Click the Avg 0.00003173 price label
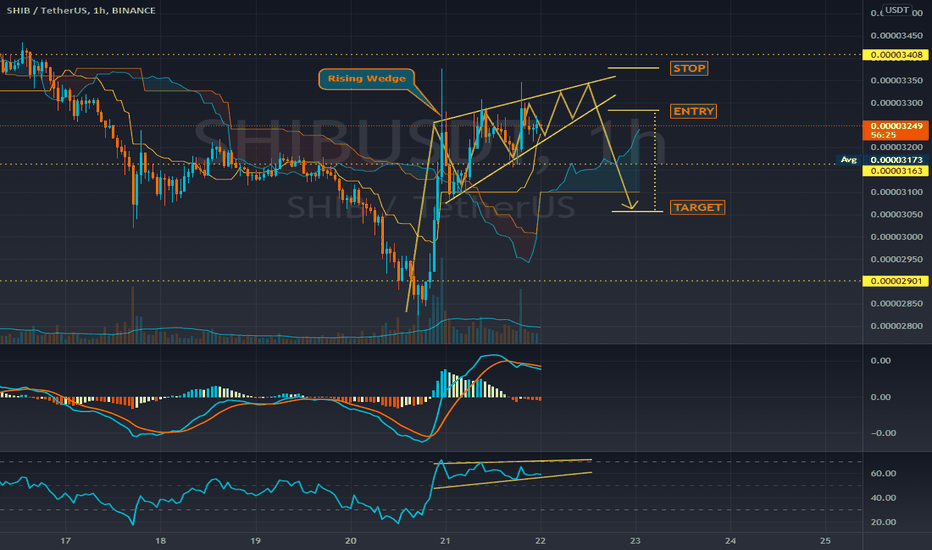 point(883,160)
